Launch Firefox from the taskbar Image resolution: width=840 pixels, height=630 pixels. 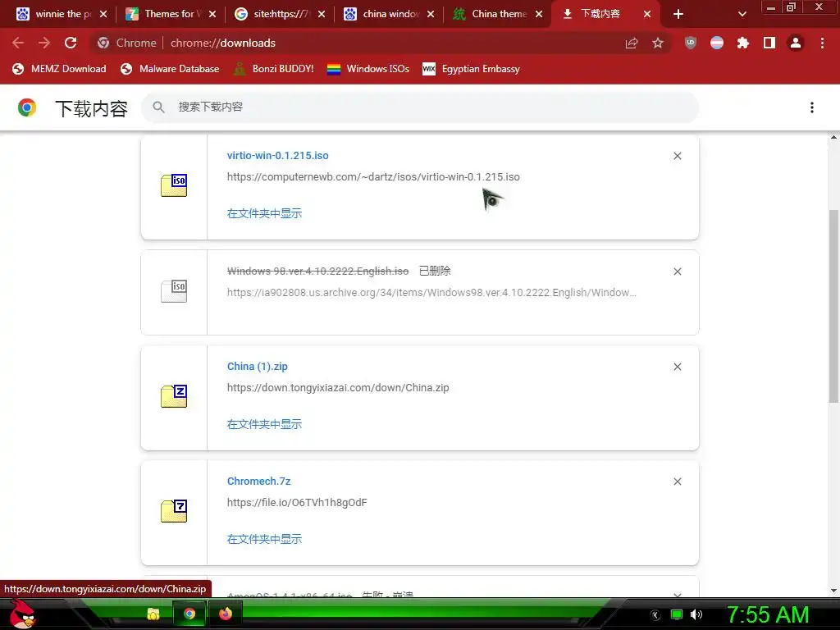(x=226, y=614)
